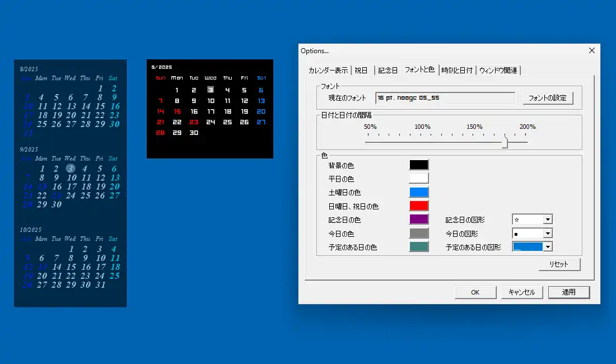This screenshot has height=364, width=616.
Task: Close the Options dialog
Action: tap(592, 50)
